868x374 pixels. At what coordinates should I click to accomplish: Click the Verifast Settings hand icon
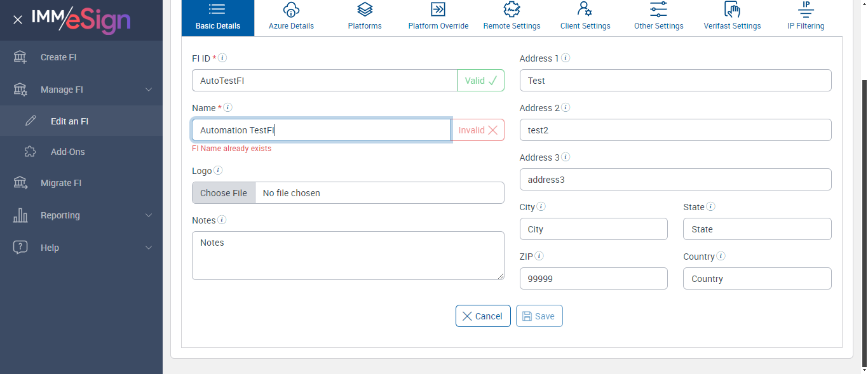tap(732, 10)
